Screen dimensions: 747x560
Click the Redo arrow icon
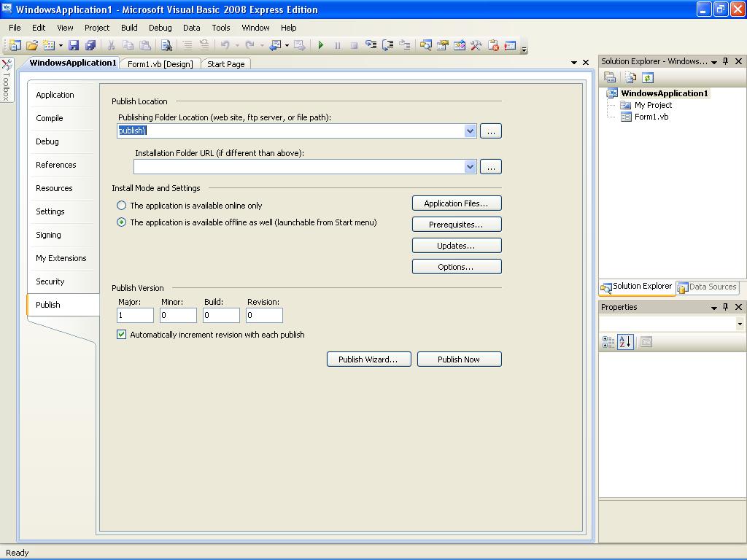(249, 45)
